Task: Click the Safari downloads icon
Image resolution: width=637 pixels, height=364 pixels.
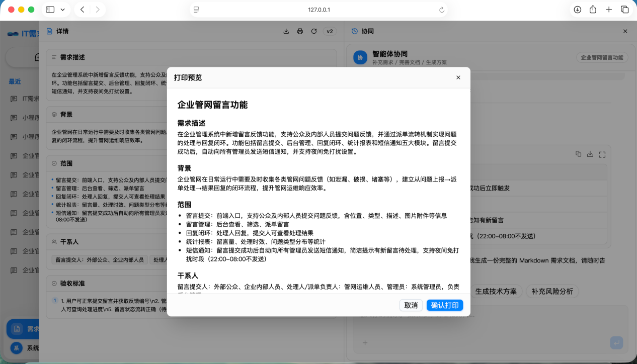Action: [578, 10]
